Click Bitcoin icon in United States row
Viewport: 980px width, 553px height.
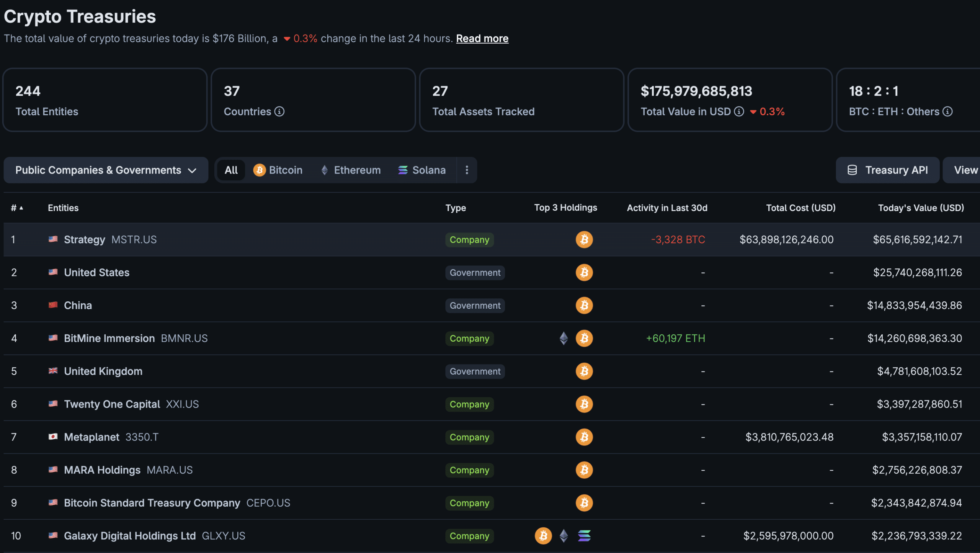point(584,273)
